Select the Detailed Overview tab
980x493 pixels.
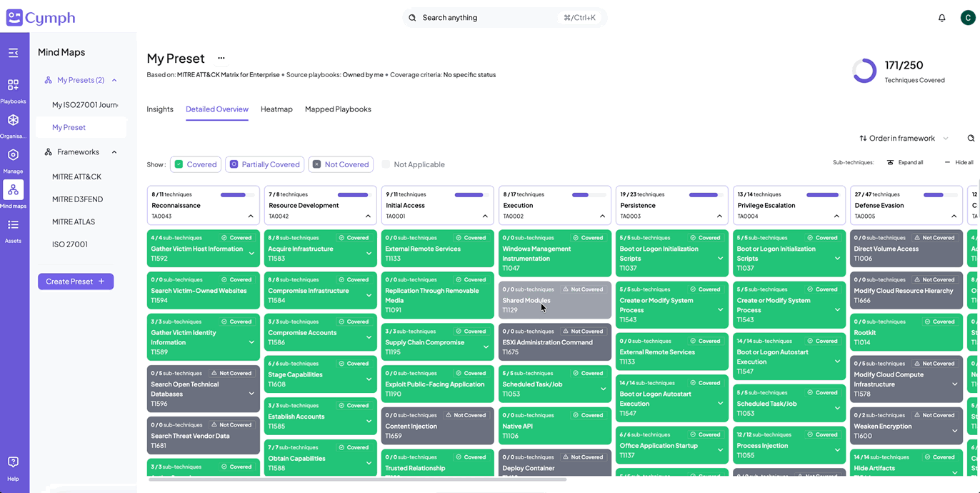217,109
